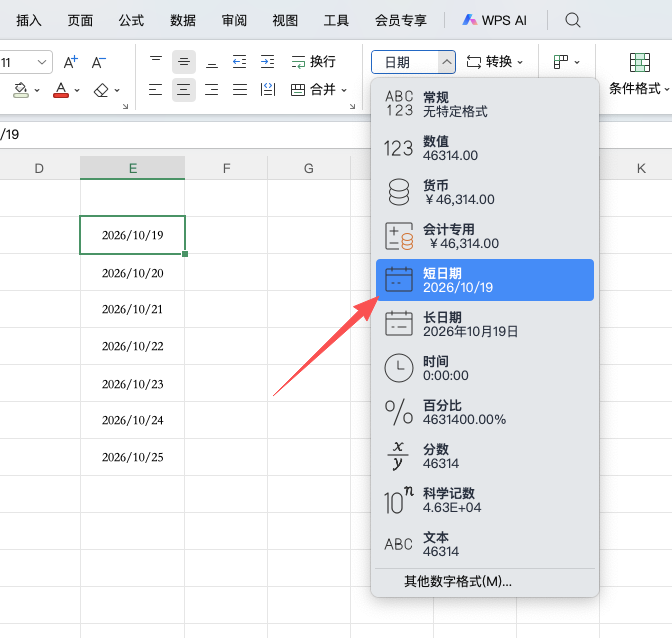Select 文本 text format
The width and height of the screenshot is (672, 638).
485,544
